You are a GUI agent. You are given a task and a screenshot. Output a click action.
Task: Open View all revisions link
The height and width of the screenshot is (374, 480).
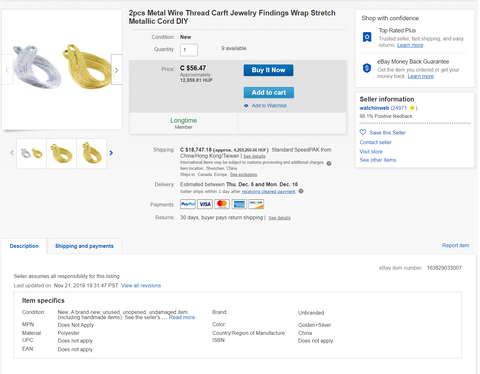coord(141,286)
